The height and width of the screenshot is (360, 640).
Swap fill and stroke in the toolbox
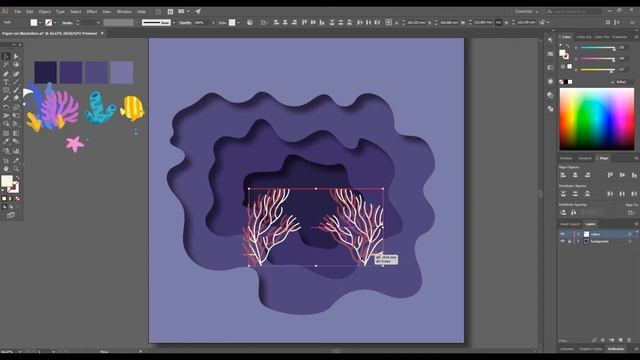click(x=17, y=178)
